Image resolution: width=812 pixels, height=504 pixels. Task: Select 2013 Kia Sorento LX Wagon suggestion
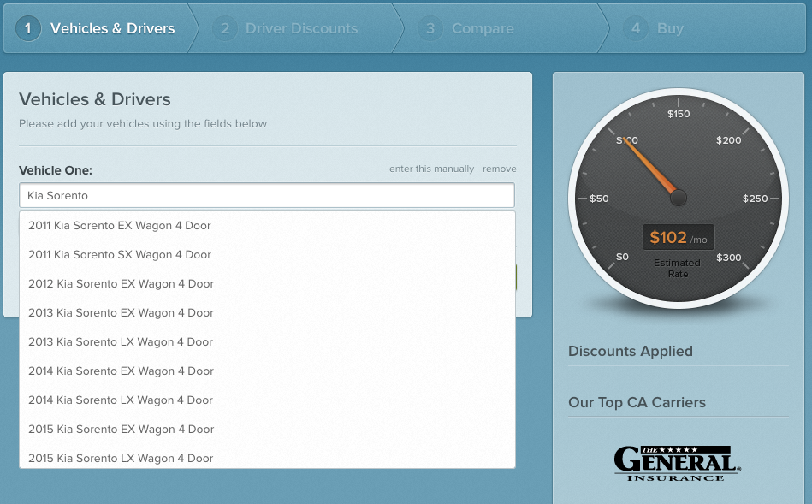tap(121, 342)
